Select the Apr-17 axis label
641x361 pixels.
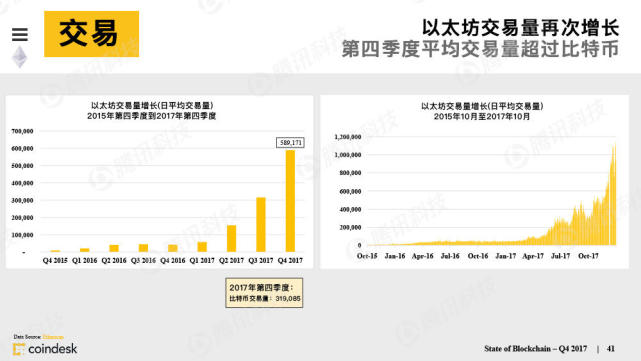coord(533,256)
